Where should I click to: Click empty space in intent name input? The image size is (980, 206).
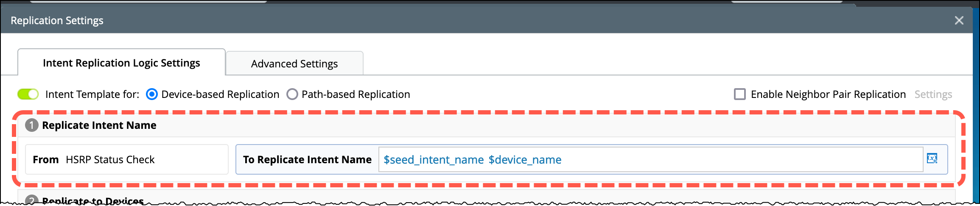pyautogui.click(x=742, y=159)
